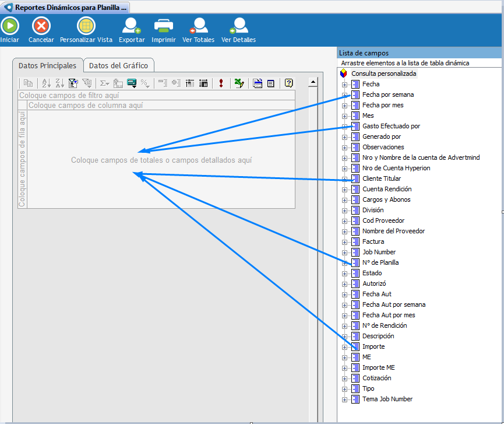Click the Imprimir printer icon
504x424 pixels.
pyautogui.click(x=163, y=26)
